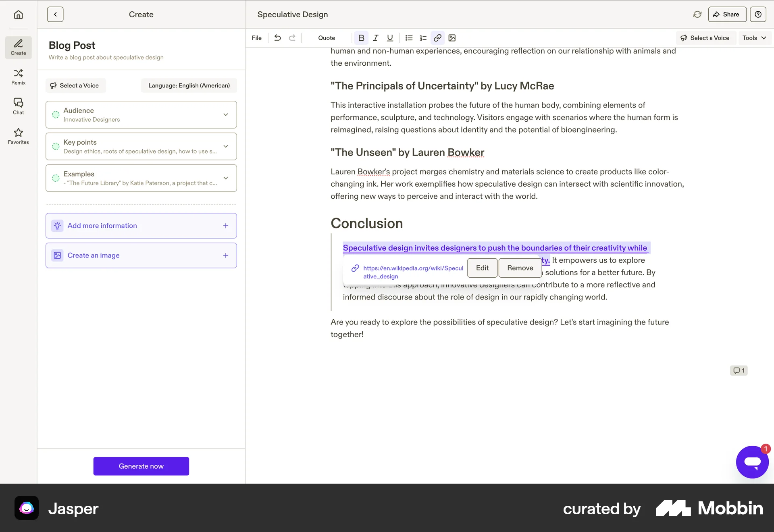The height and width of the screenshot is (532, 774).
Task: Open the Wikipedia Speculative_design link
Action: pos(413,272)
